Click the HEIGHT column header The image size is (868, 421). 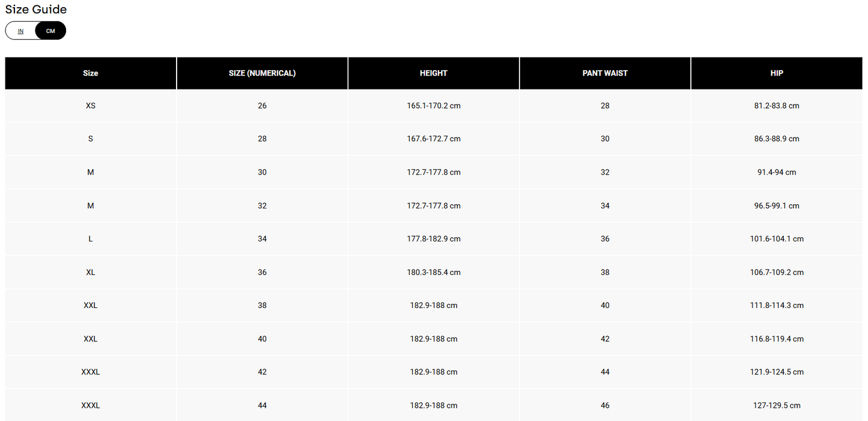[434, 73]
